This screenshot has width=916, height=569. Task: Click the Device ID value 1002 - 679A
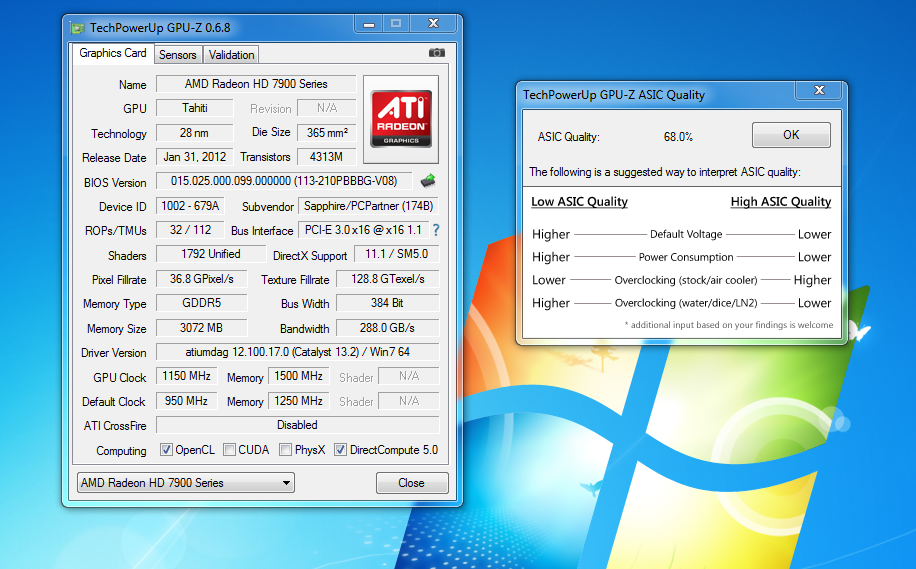[x=190, y=206]
